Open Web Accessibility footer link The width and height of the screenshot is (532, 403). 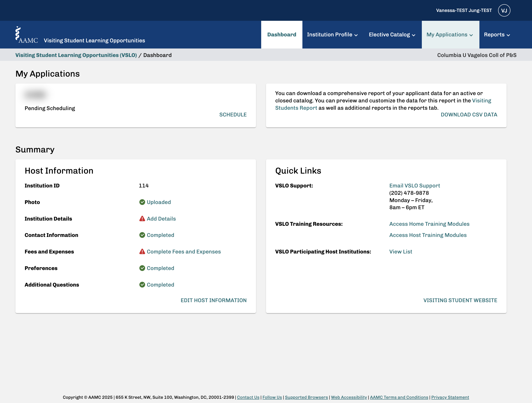click(349, 397)
